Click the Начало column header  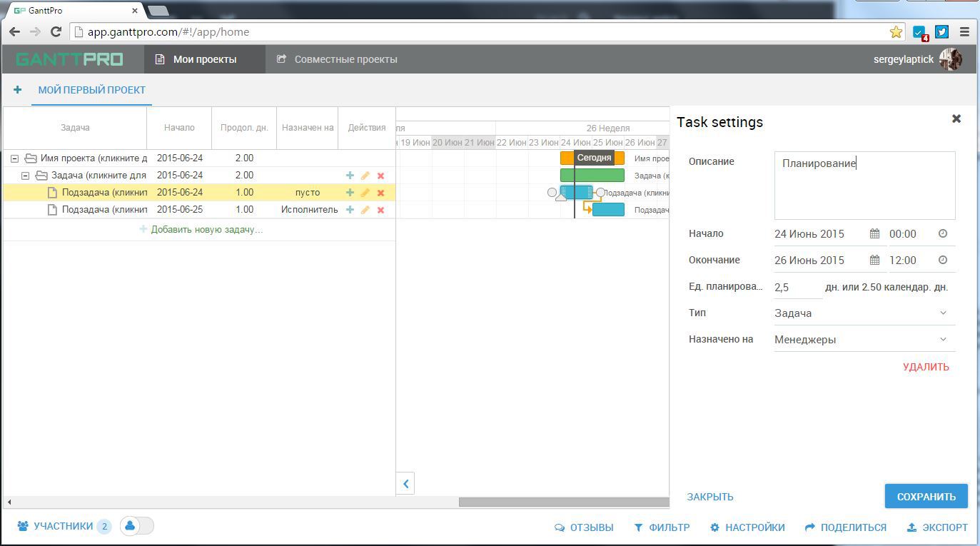coord(179,128)
